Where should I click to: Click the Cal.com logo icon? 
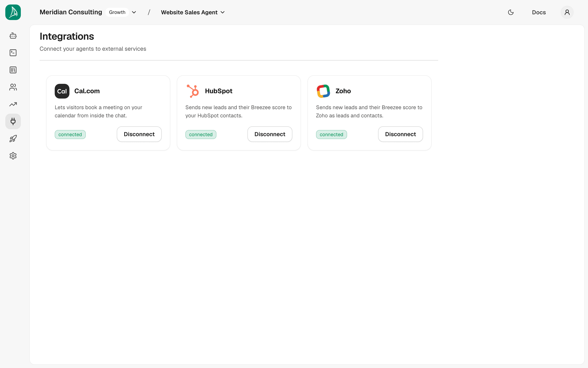(x=62, y=91)
